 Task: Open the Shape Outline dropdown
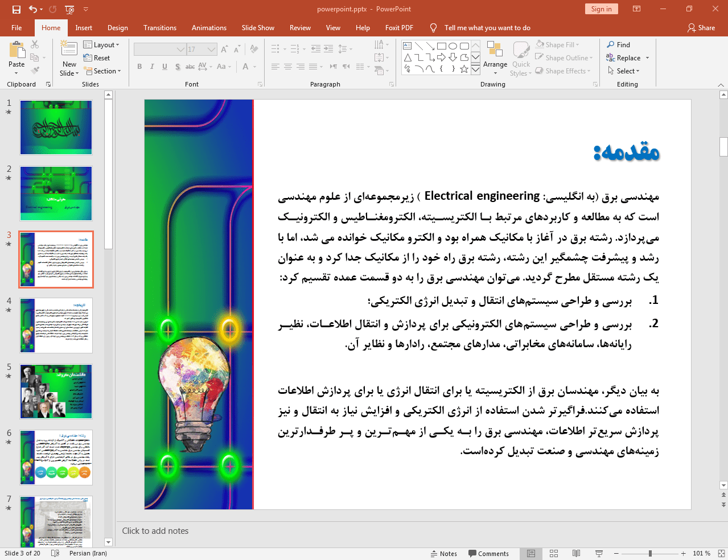[x=564, y=58]
